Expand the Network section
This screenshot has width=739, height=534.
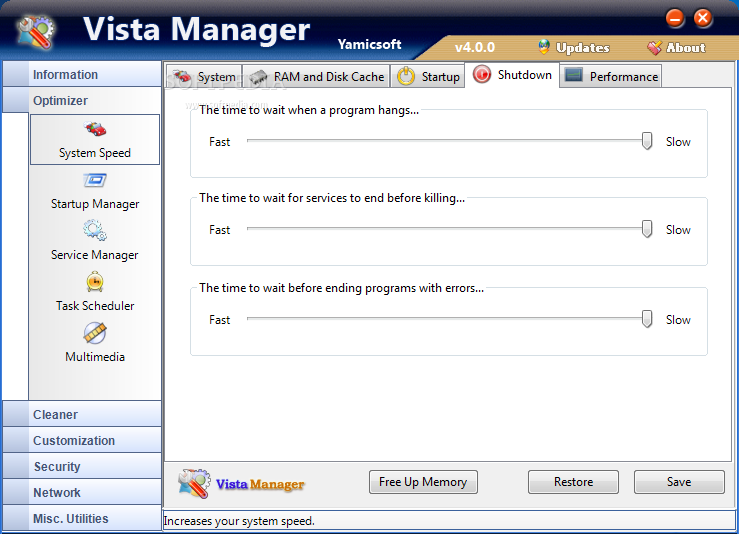coord(82,492)
